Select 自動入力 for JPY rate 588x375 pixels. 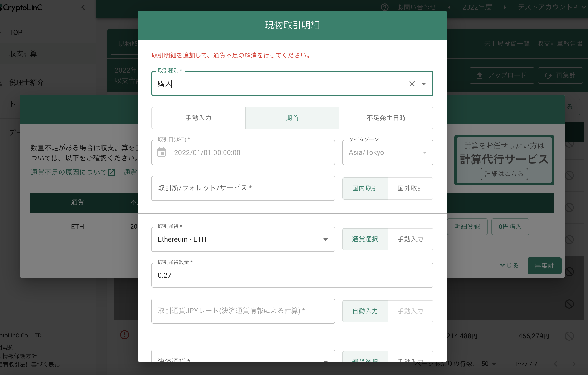coord(365,311)
